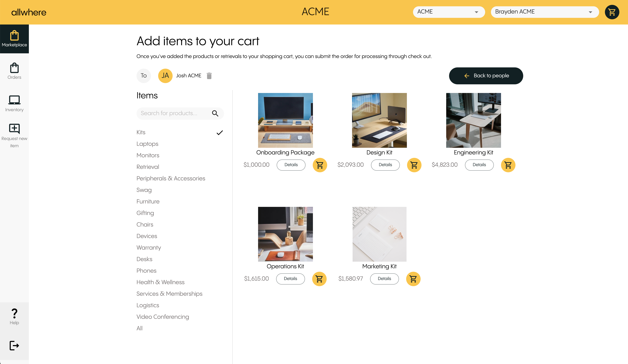Select the Laptops category filter

click(147, 144)
